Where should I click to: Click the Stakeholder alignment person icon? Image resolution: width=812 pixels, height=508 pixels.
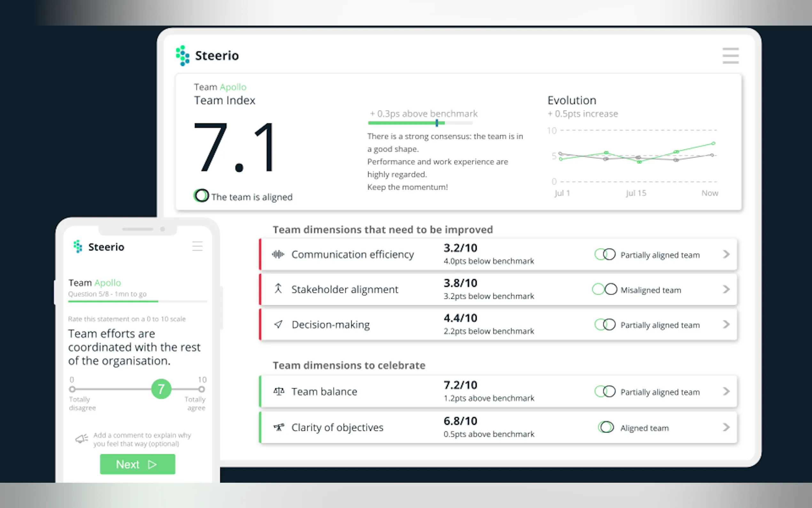pos(278,289)
